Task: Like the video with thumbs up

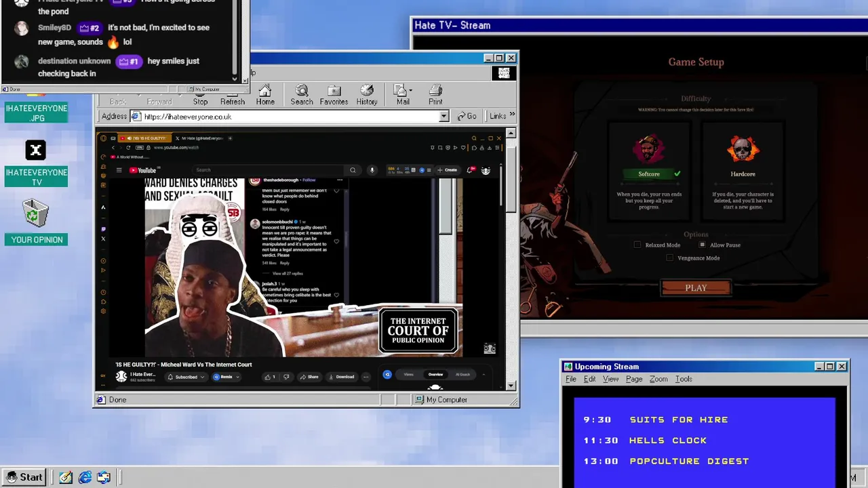Action: (x=269, y=377)
